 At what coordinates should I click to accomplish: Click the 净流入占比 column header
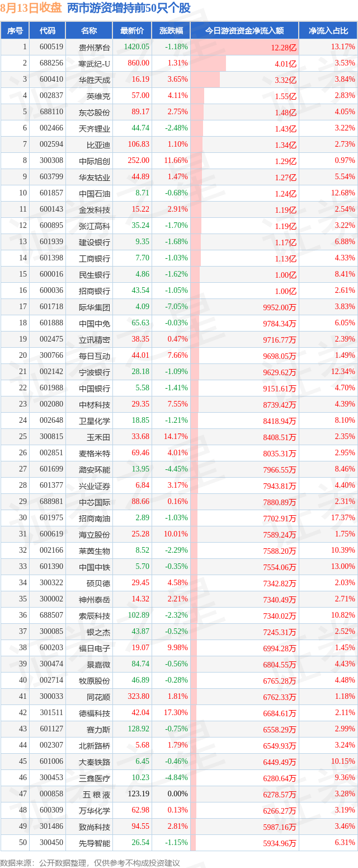[328, 31]
